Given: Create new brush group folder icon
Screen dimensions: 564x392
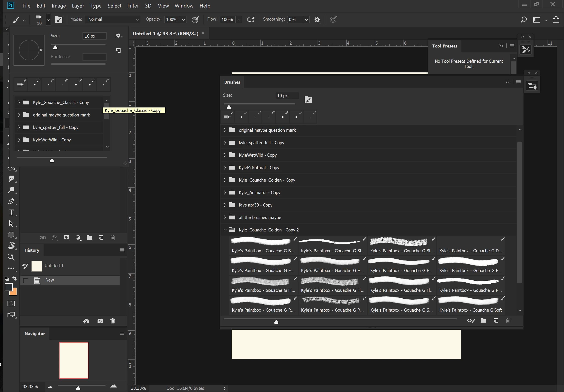Looking at the screenshot, I should (483, 320).
